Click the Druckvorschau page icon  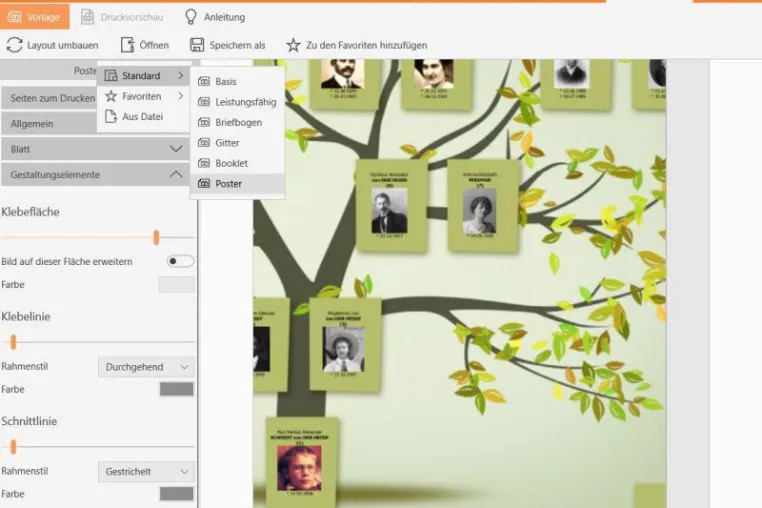click(87, 17)
